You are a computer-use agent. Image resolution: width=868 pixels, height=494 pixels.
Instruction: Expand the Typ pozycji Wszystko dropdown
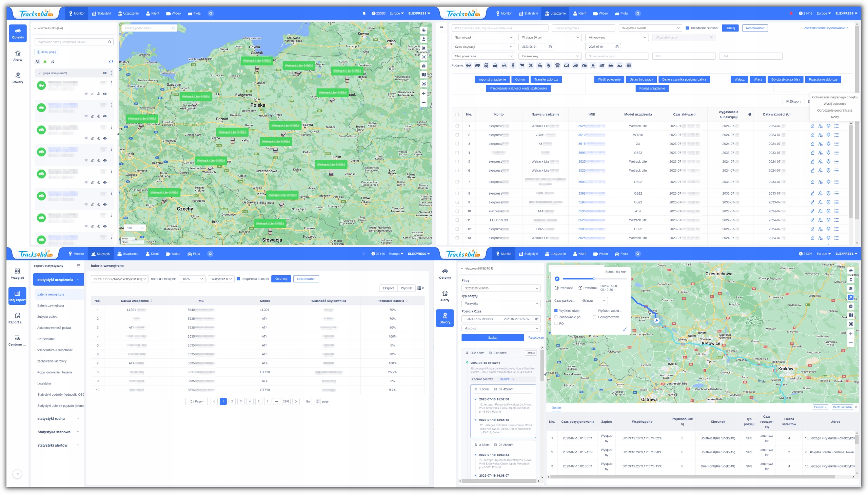501,303
